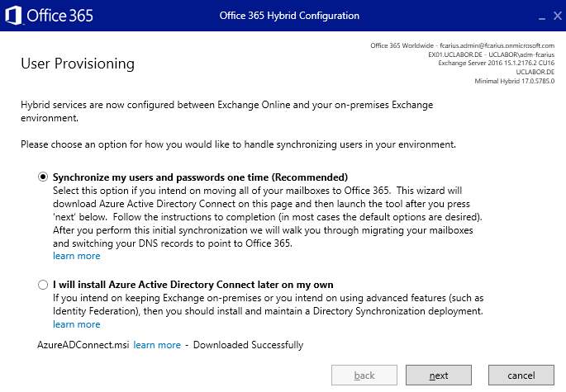The width and height of the screenshot is (566, 392).
Task: Click the 'Minimal Hybrid 17.0.5785.0' version text
Action: [515, 81]
